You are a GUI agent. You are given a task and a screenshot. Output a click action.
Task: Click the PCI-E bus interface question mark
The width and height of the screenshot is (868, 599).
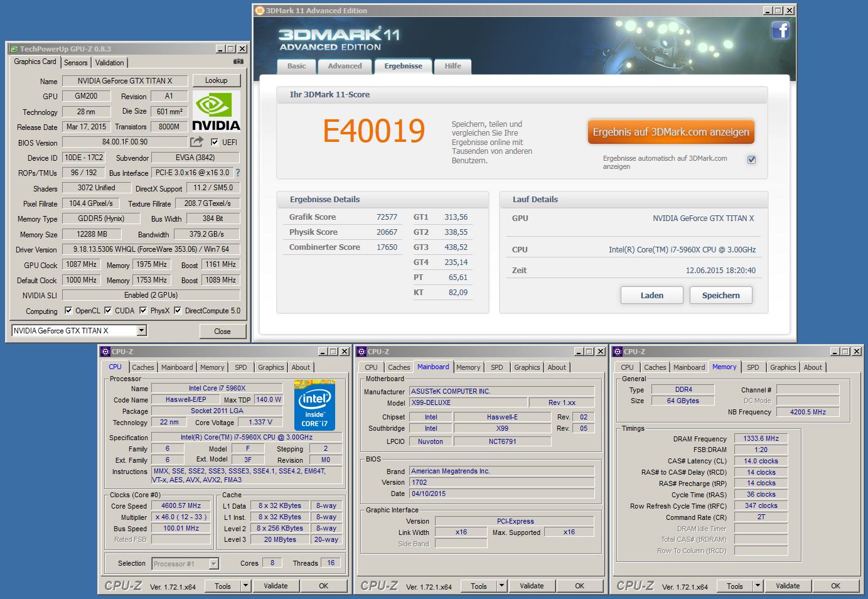(237, 173)
